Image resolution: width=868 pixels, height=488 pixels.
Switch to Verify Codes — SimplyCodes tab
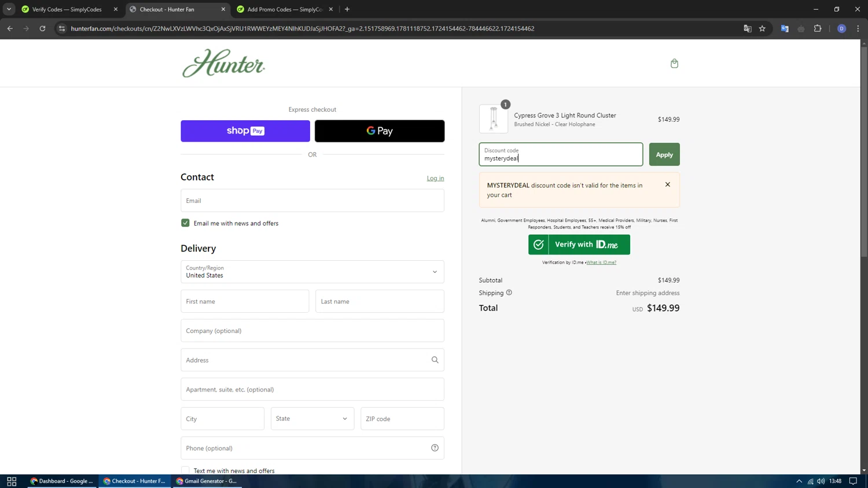[x=67, y=9]
